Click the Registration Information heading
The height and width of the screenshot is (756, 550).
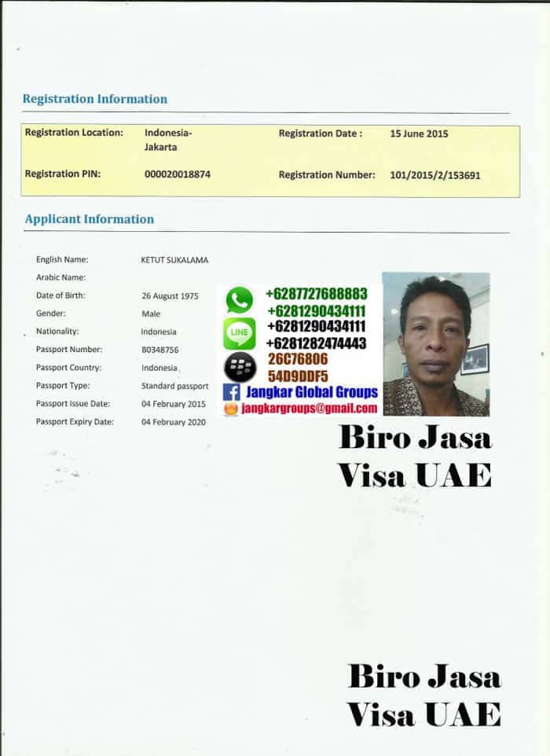point(94,99)
